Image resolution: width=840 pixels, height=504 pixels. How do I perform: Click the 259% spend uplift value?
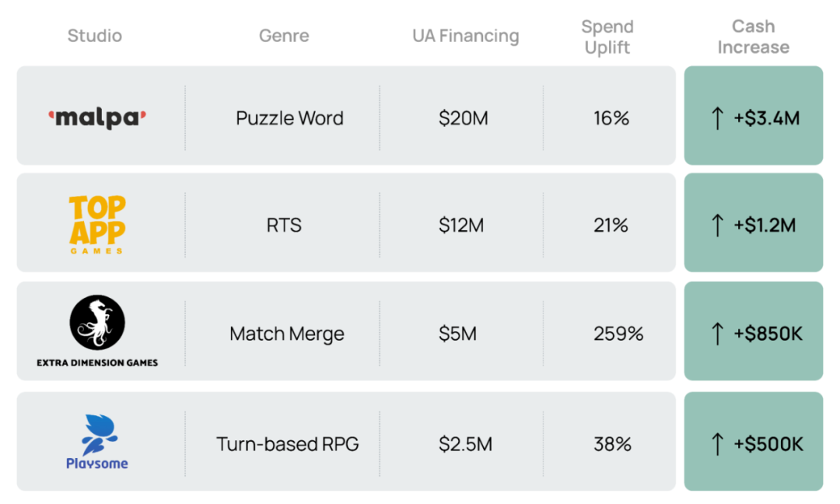[618, 334]
